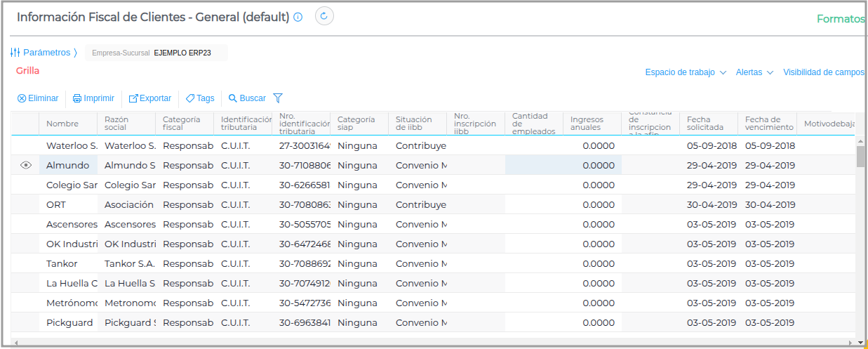The width and height of the screenshot is (868, 349).
Task: Select the Ascensores name cell
Action: (x=68, y=224)
